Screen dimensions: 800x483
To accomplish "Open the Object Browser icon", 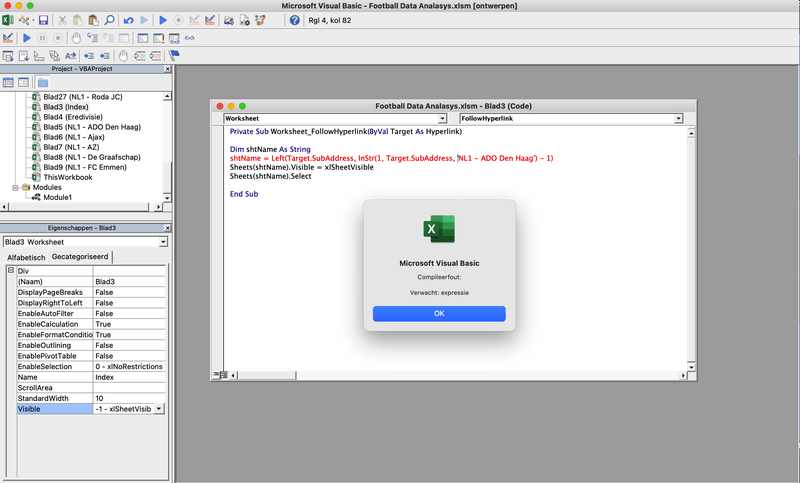I will [x=260, y=20].
